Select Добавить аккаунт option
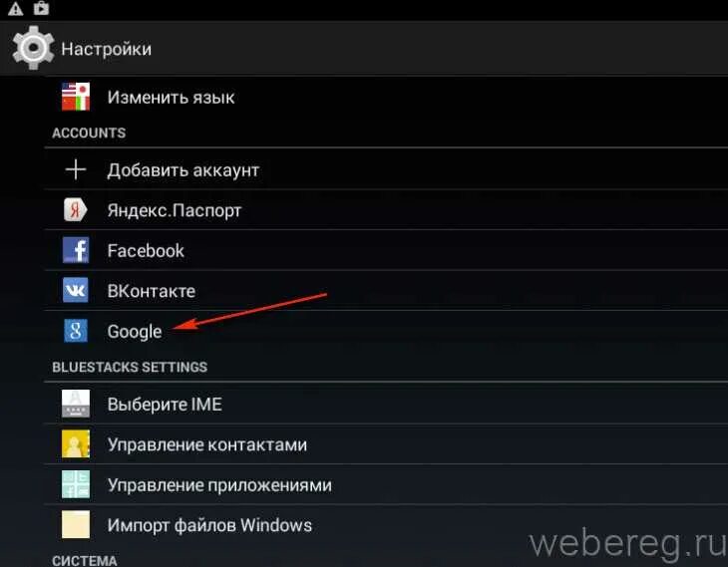 [386, 169]
